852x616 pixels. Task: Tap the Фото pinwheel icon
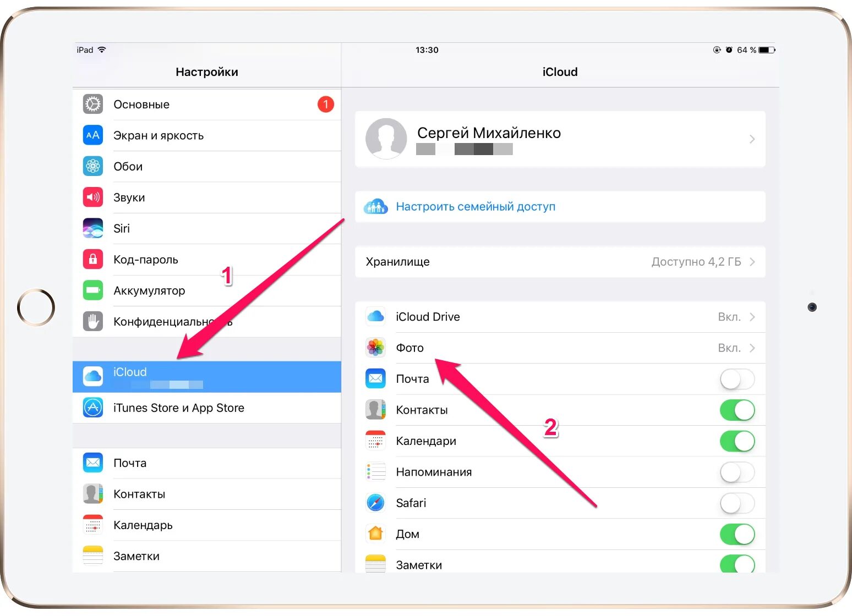(375, 348)
